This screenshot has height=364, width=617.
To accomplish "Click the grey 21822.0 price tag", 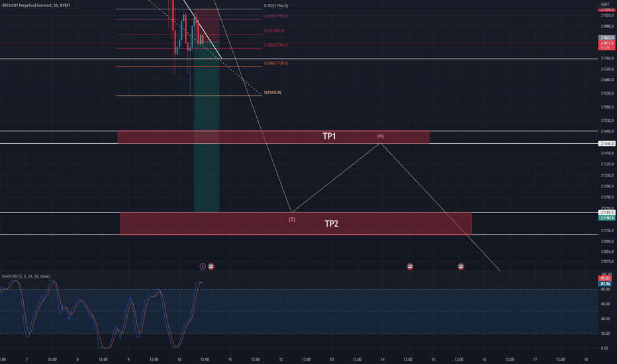I will 607,38.
